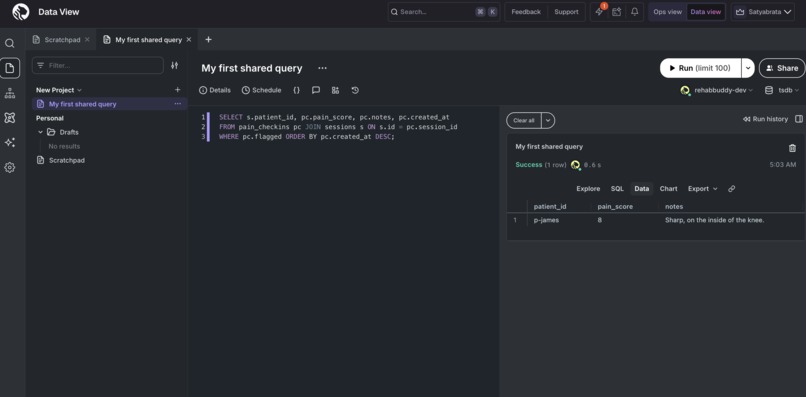Open settings gear in left sidebar
The width and height of the screenshot is (806, 397).
10,168
